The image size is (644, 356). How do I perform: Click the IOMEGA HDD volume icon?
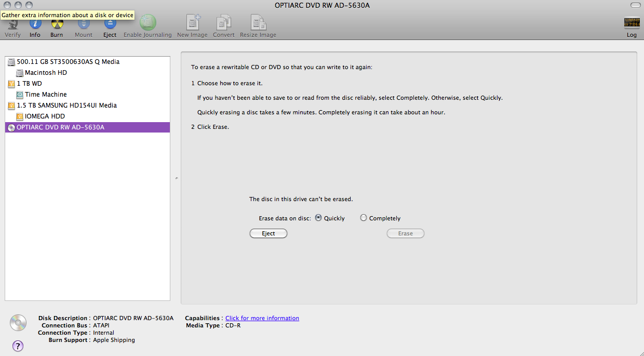(20, 116)
